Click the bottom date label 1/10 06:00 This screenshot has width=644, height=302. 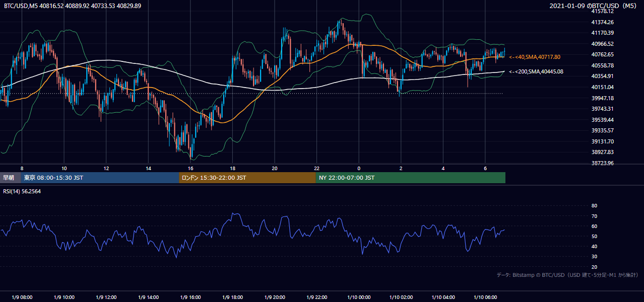coord(485,297)
